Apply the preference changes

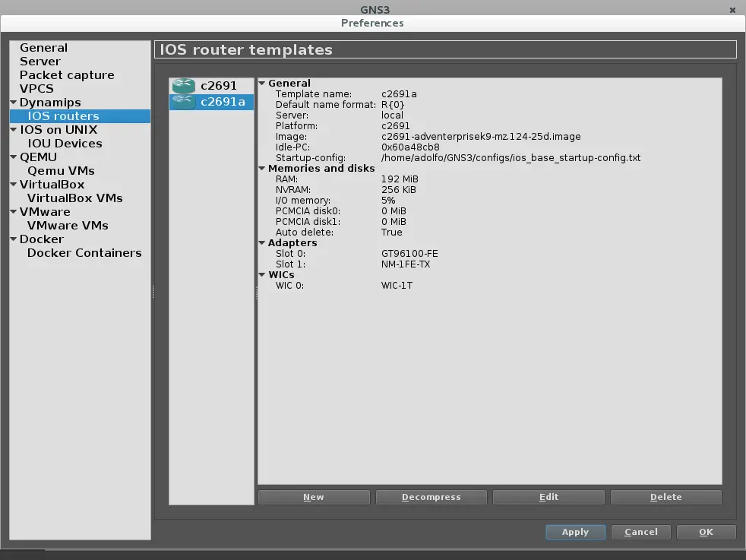click(576, 532)
